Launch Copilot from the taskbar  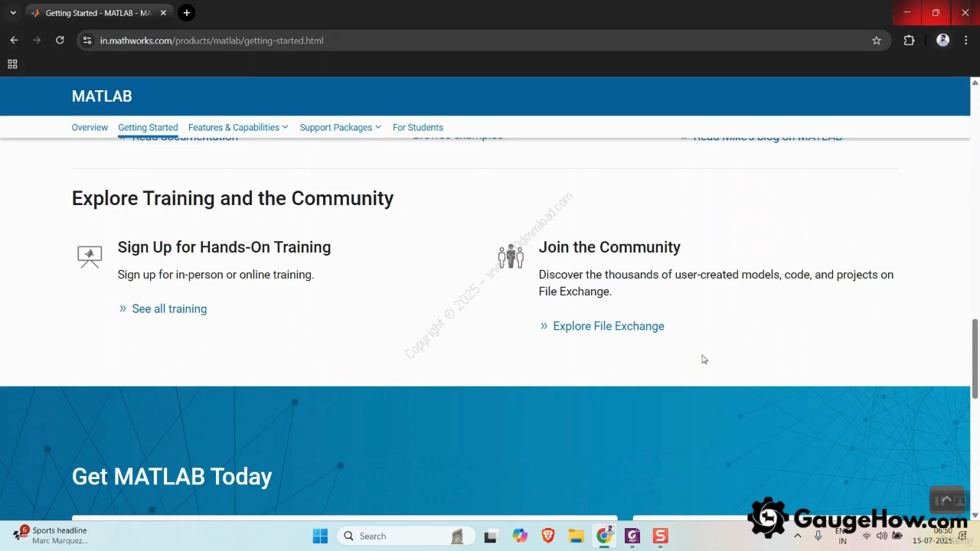pos(521,536)
